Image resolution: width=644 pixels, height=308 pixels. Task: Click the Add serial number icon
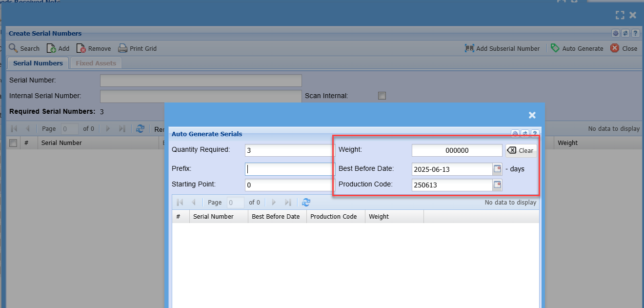tap(51, 48)
